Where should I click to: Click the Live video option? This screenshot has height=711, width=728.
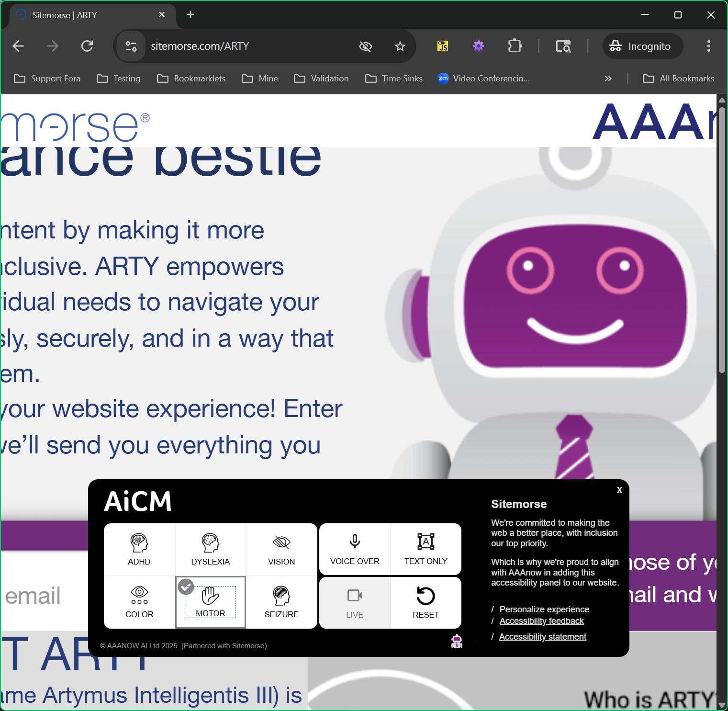tap(355, 603)
